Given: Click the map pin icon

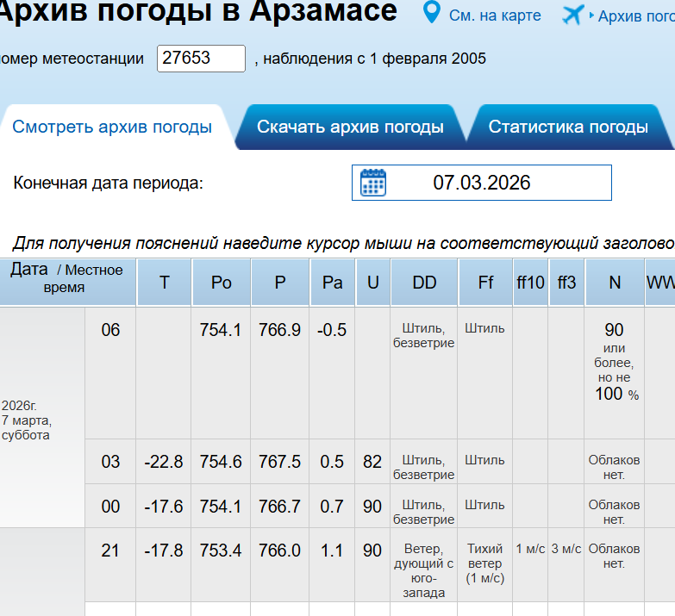Looking at the screenshot, I should [431, 14].
